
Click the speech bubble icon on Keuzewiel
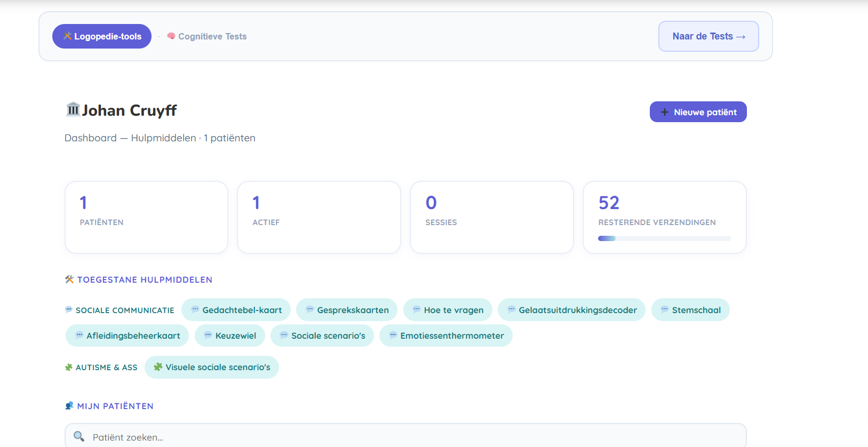[x=208, y=335]
